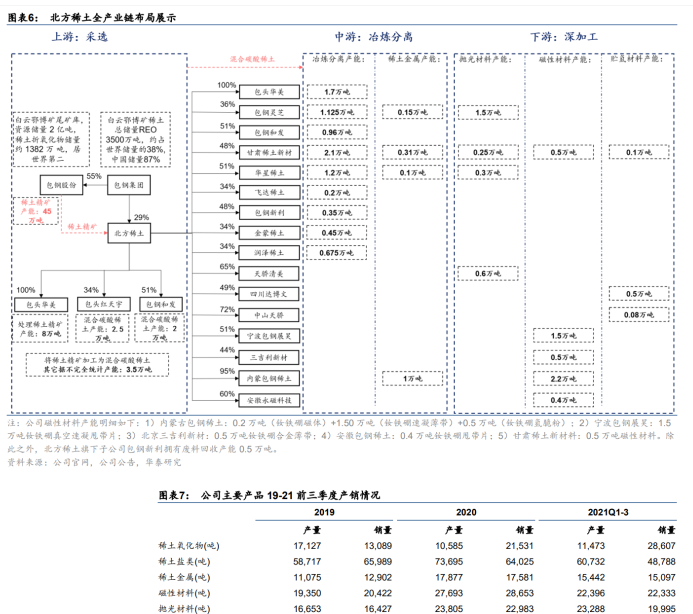Click the 0.15万吨 metal capacity value
Viewport: 693px width, 614px height.
(x=412, y=112)
